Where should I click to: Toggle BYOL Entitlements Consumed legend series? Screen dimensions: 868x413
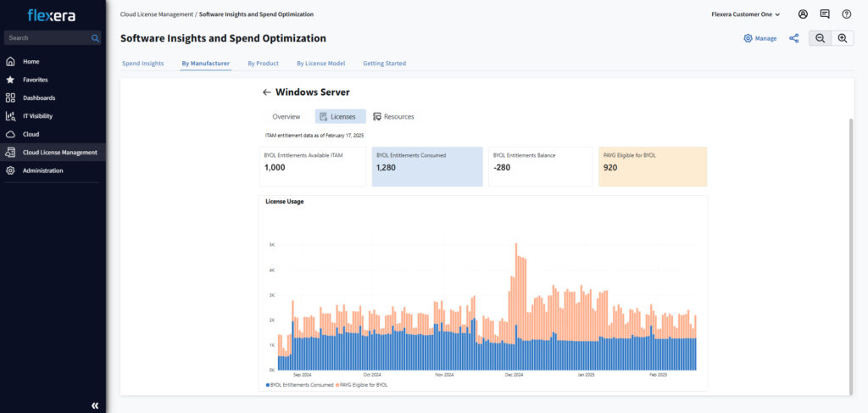(297, 385)
